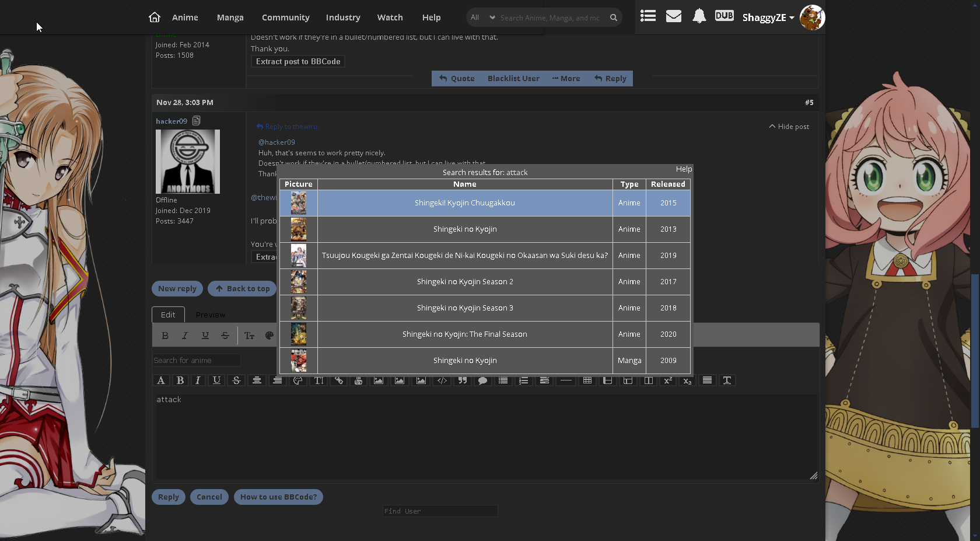Click Extract post to BBCode
Screen dimensions: 980x541
click(x=297, y=61)
